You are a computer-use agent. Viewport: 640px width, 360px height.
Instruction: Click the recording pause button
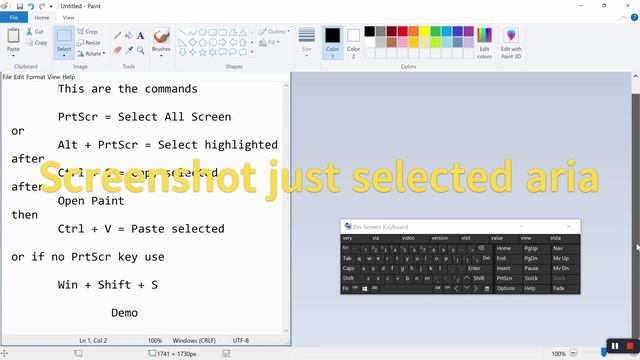click(615, 346)
